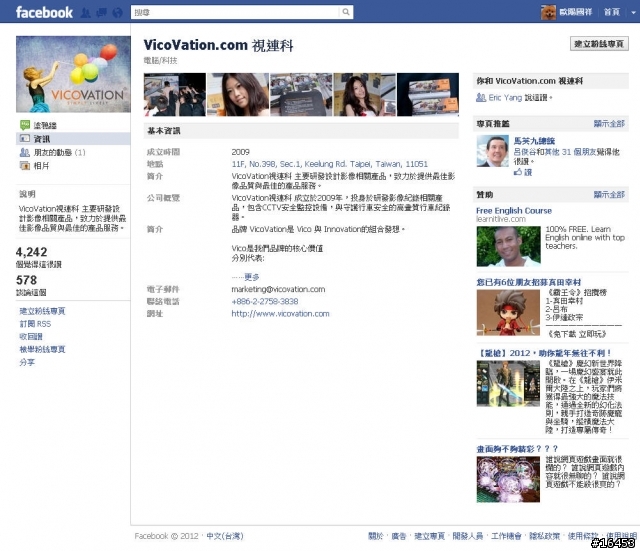Open 【龍槍】2012 ad title

[544, 353]
